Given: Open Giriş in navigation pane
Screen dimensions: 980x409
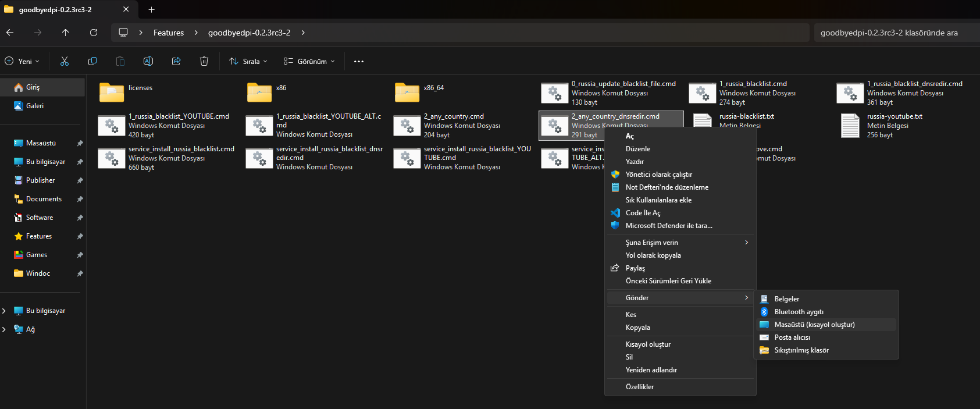Looking at the screenshot, I should coord(42,87).
